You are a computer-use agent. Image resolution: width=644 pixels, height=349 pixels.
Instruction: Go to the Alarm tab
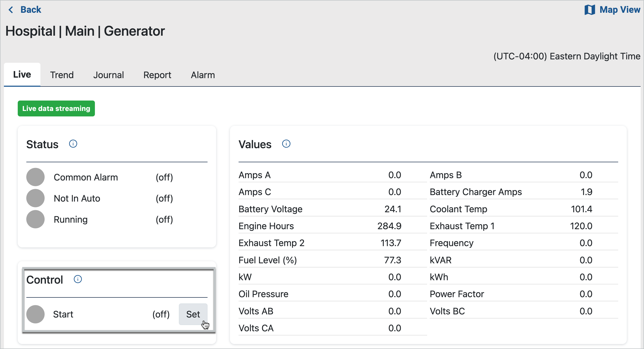tap(203, 75)
